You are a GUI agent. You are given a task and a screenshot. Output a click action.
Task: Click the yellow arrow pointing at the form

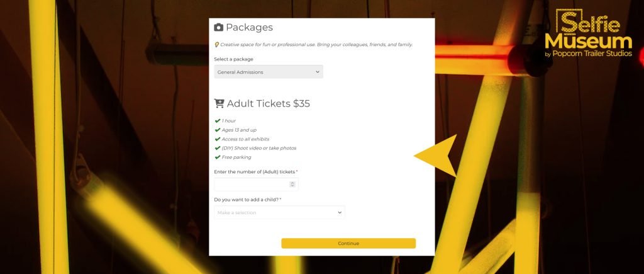click(x=436, y=156)
